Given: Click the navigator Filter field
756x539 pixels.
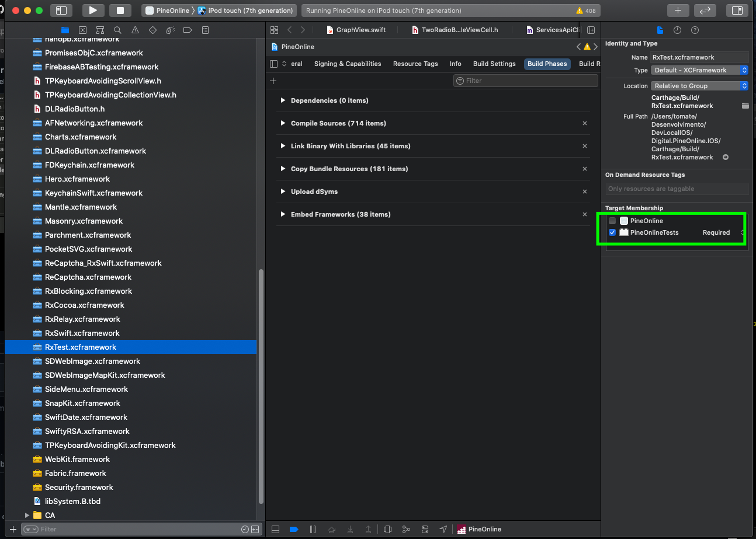Looking at the screenshot, I should [x=140, y=529].
